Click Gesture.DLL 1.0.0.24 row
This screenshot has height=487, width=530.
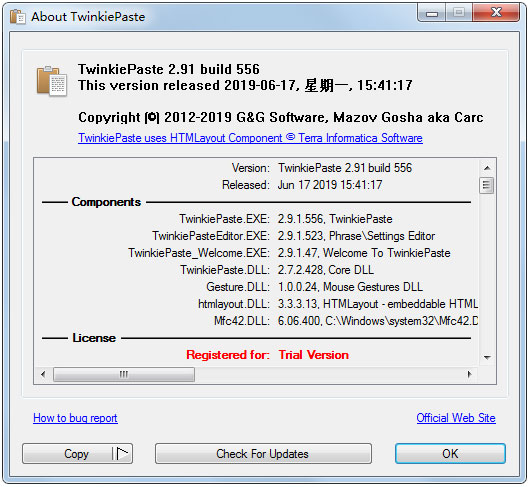coord(314,287)
